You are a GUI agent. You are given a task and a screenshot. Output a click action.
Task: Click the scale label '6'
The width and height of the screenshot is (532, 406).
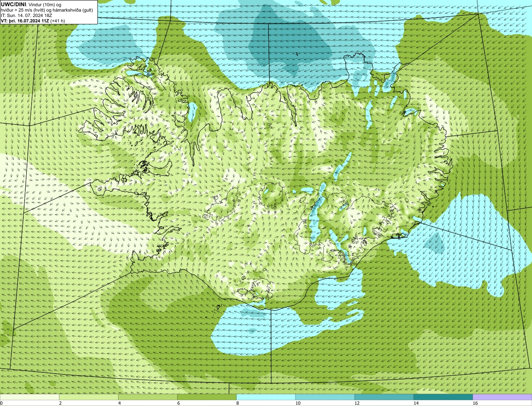click(179, 403)
